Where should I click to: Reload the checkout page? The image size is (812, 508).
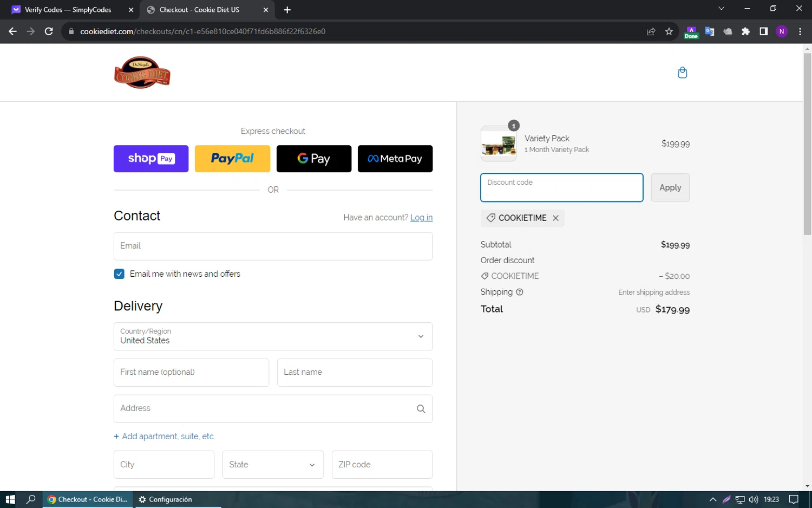click(x=49, y=31)
